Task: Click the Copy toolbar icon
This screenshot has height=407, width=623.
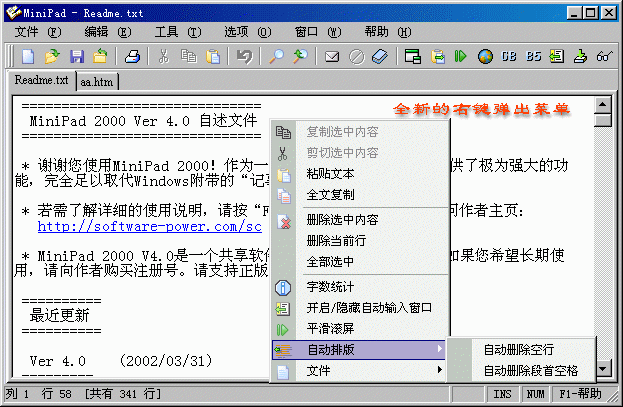Action: [188, 56]
